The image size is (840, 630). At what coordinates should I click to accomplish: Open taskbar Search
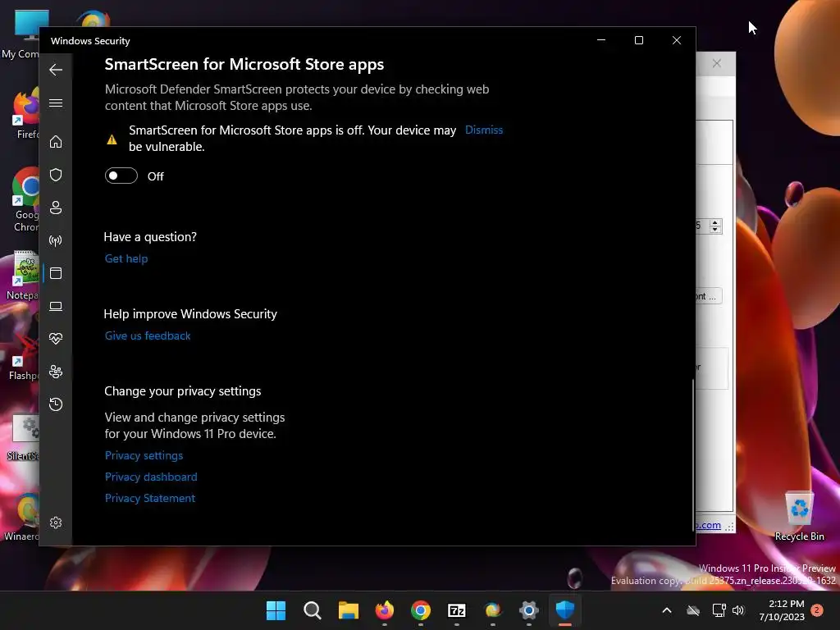[x=313, y=610]
